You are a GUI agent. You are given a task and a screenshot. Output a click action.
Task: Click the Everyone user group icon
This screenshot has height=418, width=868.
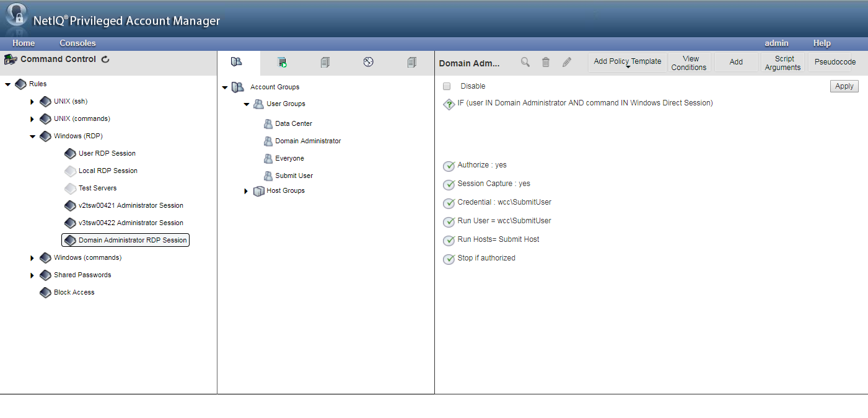268,158
